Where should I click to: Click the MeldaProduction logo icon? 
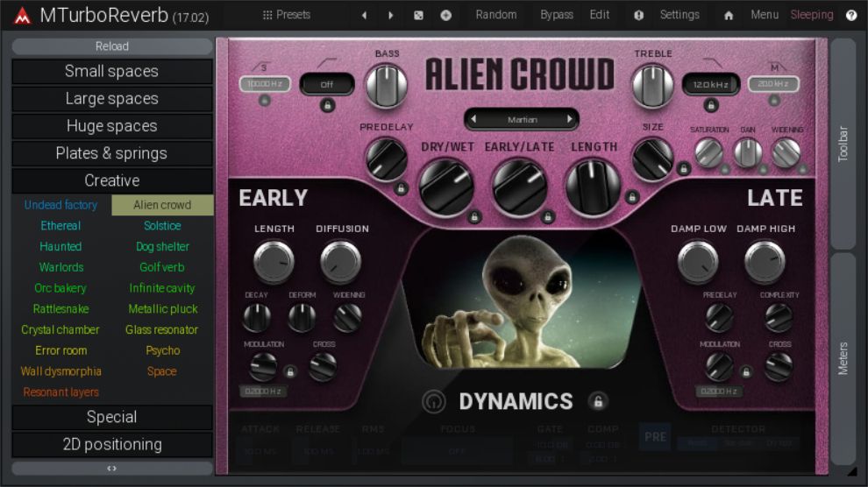[22, 16]
